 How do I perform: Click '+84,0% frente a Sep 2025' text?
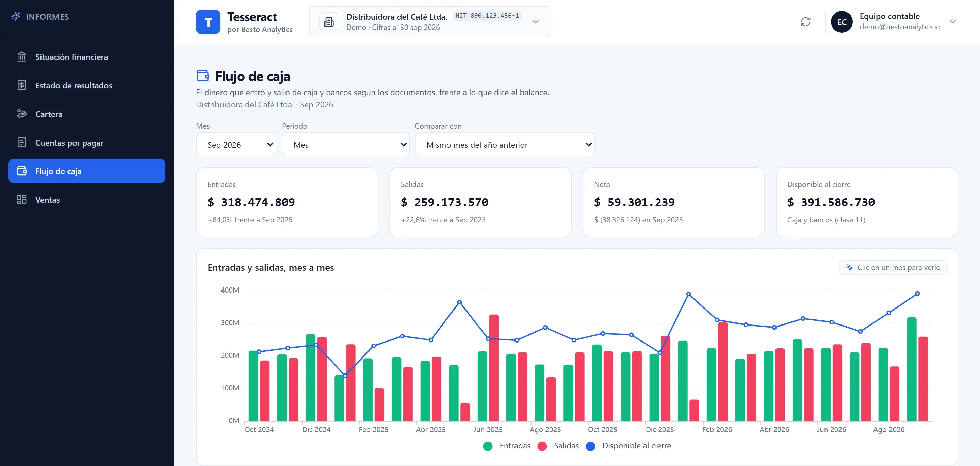[x=250, y=219]
